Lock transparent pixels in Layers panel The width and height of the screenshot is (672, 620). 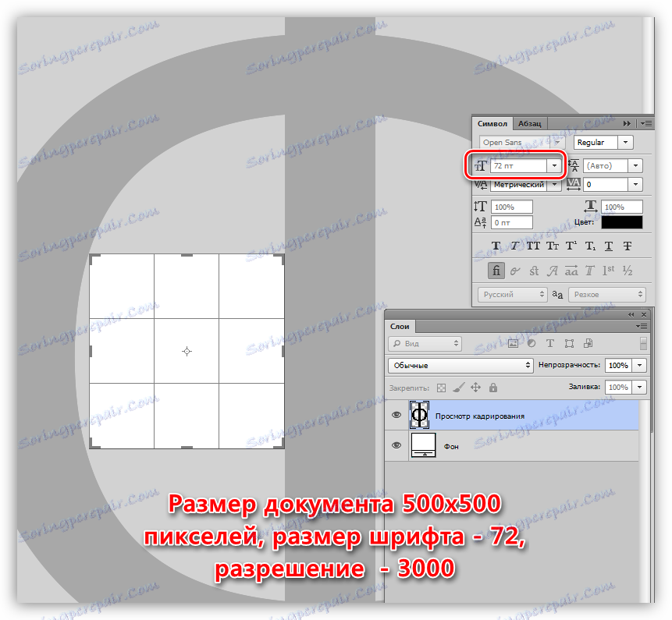(x=441, y=388)
